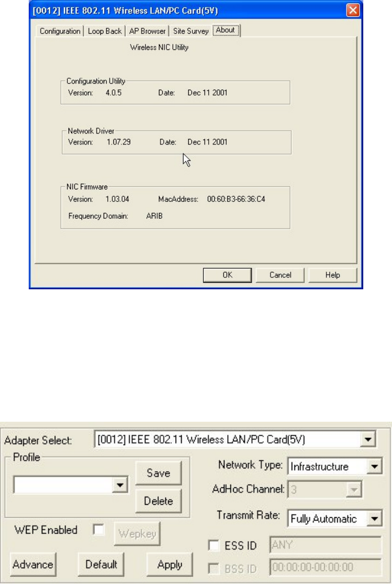Screen dimensions: 392x584
Task: Click the MAC address 00:60:B3-66:36:C4
Action: click(236, 199)
